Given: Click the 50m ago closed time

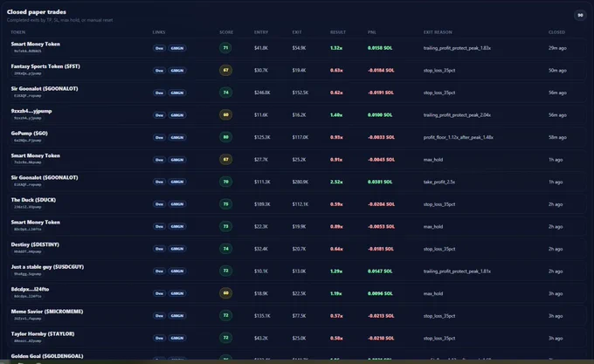Looking at the screenshot, I should [557, 71].
